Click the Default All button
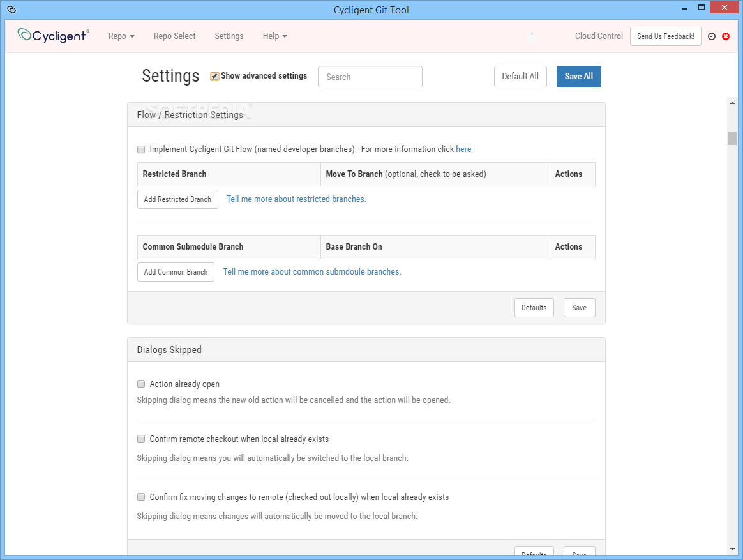The image size is (743, 560). 520,77
